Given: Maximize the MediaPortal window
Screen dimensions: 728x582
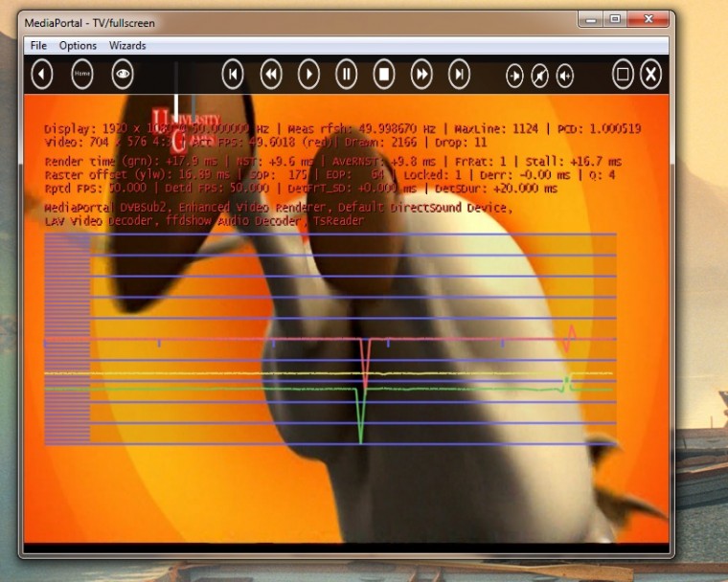Looking at the screenshot, I should click(615, 19).
